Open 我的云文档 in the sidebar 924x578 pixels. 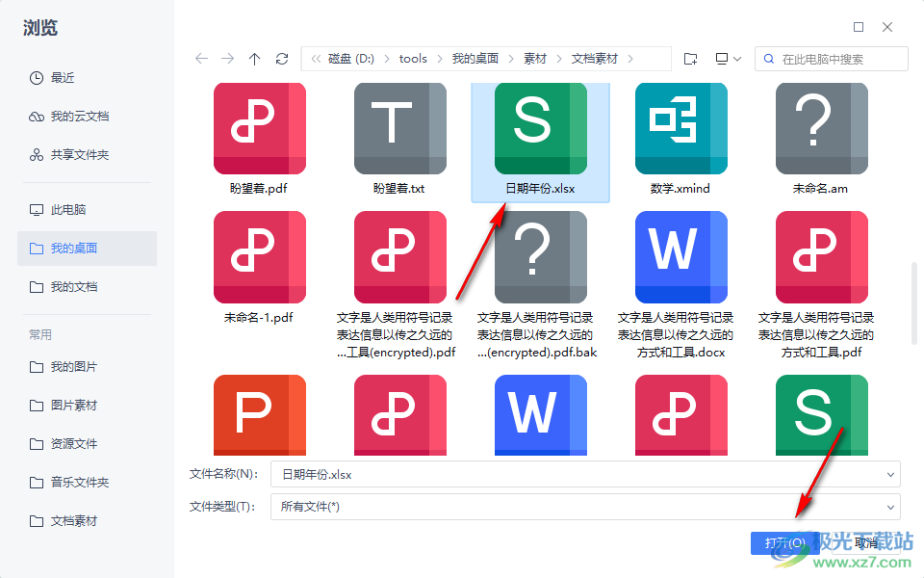(88, 117)
